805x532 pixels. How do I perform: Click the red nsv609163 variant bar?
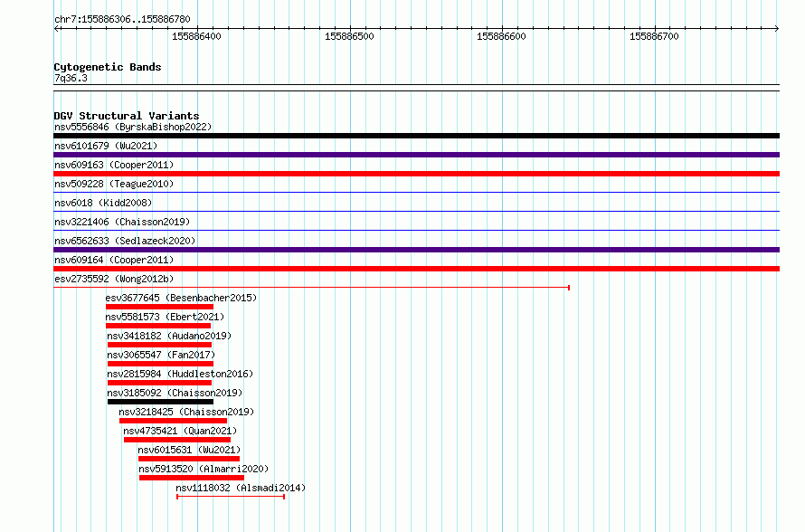point(416,174)
